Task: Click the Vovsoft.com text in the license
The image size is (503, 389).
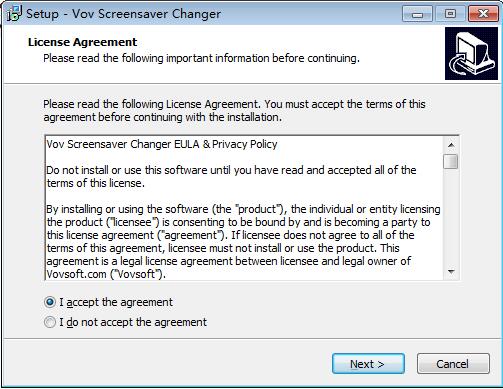Action: (74, 274)
